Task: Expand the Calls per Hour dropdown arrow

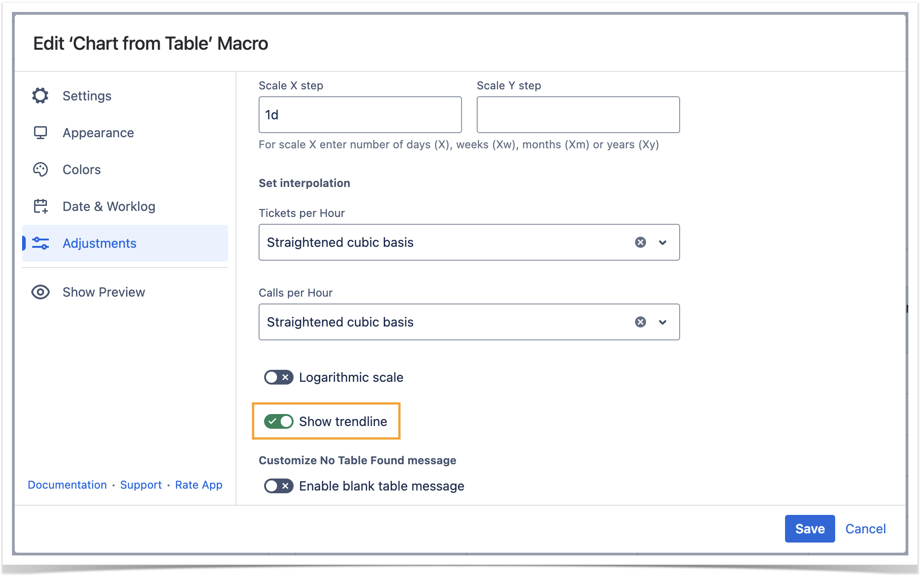Action: click(x=663, y=322)
